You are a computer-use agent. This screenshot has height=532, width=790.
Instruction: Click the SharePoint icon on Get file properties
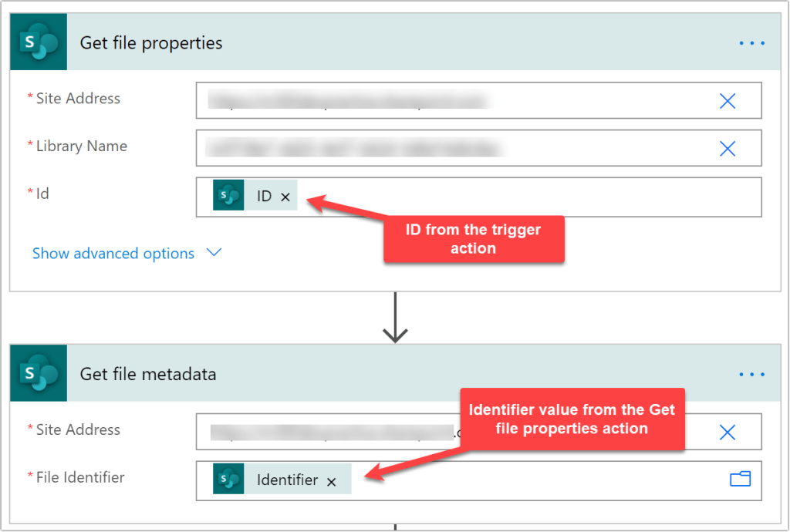[39, 43]
